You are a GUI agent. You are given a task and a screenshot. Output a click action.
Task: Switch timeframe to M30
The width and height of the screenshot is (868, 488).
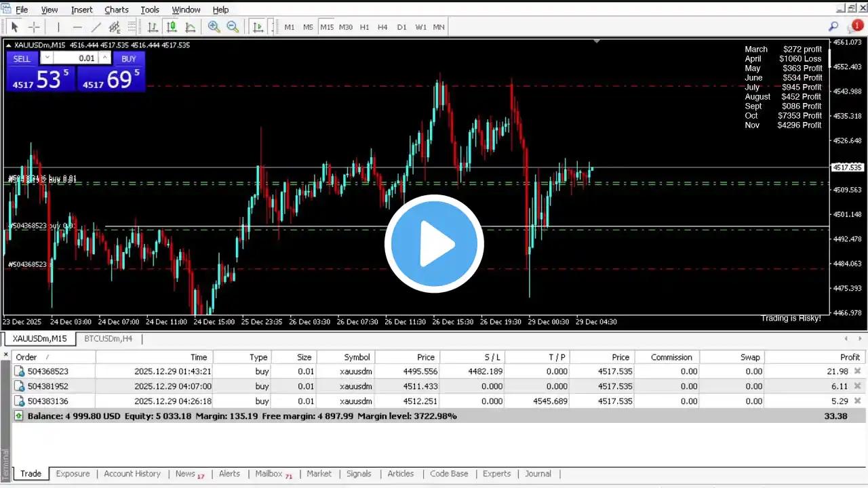(346, 27)
